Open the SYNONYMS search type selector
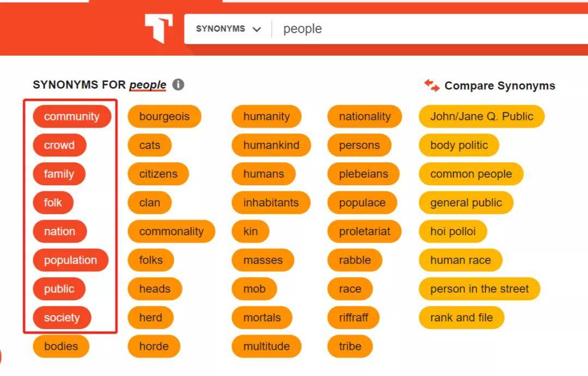Viewport: 588px width, 376px height. pyautogui.click(x=228, y=29)
